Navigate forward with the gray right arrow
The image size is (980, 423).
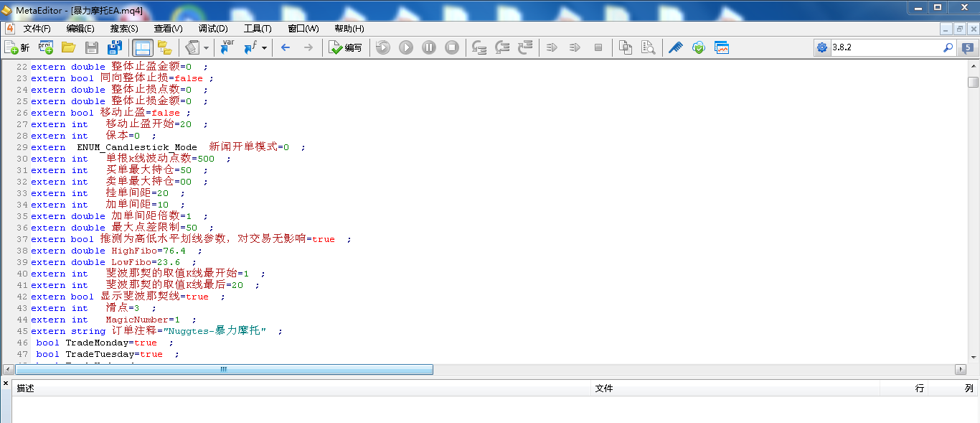pos(308,47)
